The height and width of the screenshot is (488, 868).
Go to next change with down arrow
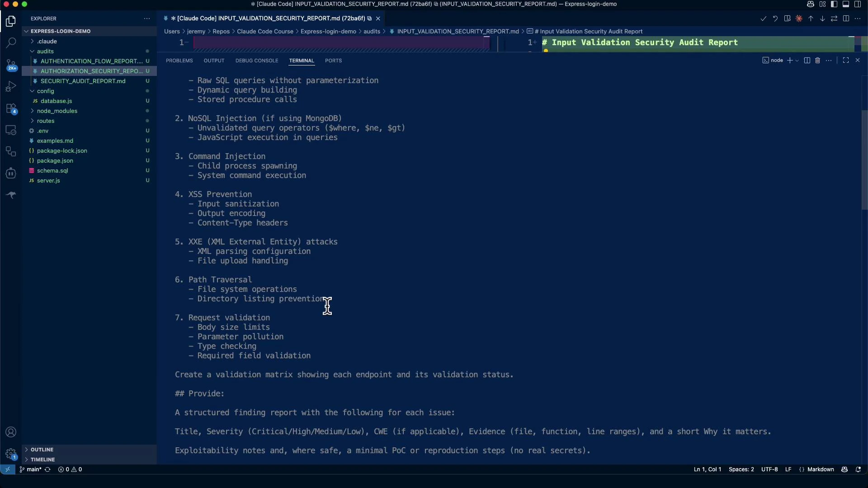(x=822, y=19)
